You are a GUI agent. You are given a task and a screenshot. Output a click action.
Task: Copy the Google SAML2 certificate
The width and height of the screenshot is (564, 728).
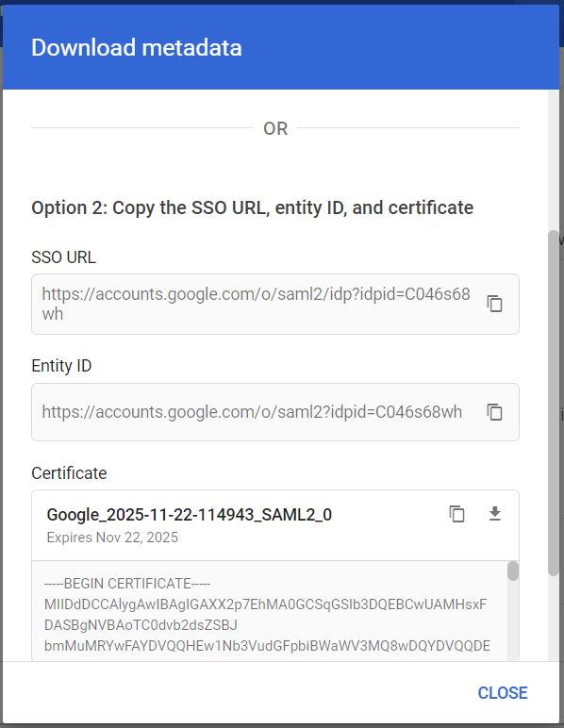(x=456, y=514)
